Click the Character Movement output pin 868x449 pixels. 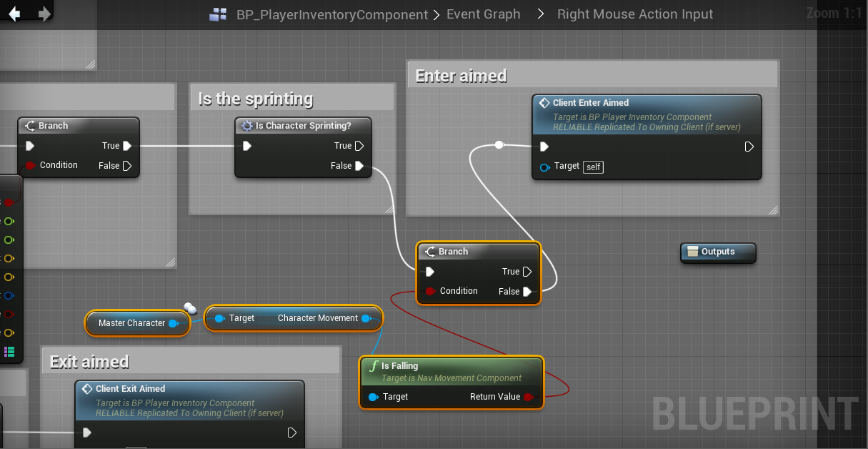click(366, 318)
